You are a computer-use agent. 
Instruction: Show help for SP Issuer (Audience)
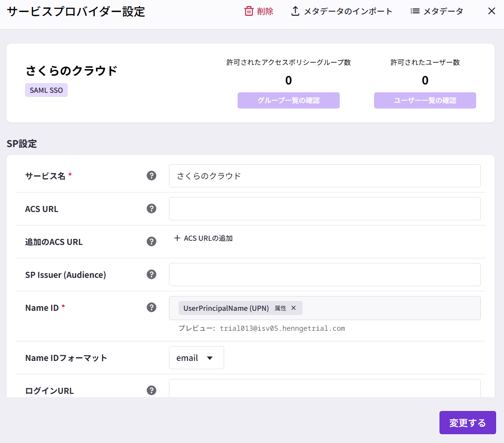[151, 275]
